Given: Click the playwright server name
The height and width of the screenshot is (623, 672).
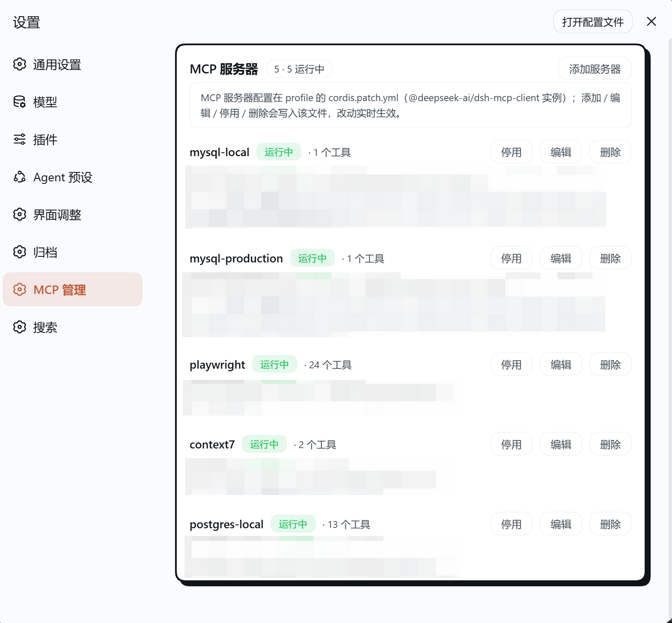Looking at the screenshot, I should click(x=217, y=365).
